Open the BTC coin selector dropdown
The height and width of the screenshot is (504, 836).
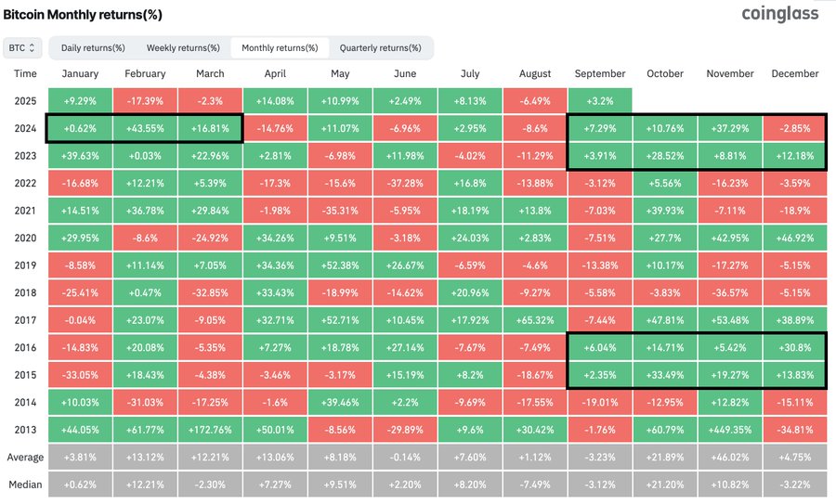point(23,47)
